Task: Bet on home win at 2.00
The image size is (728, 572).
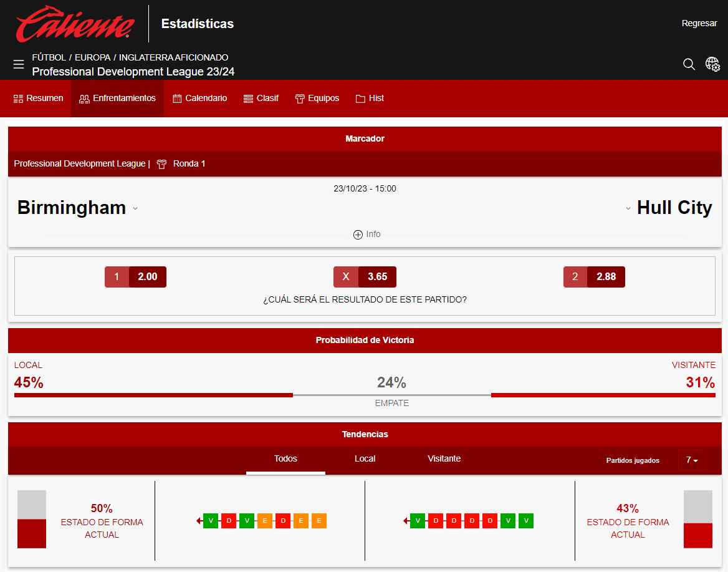Action: (136, 276)
